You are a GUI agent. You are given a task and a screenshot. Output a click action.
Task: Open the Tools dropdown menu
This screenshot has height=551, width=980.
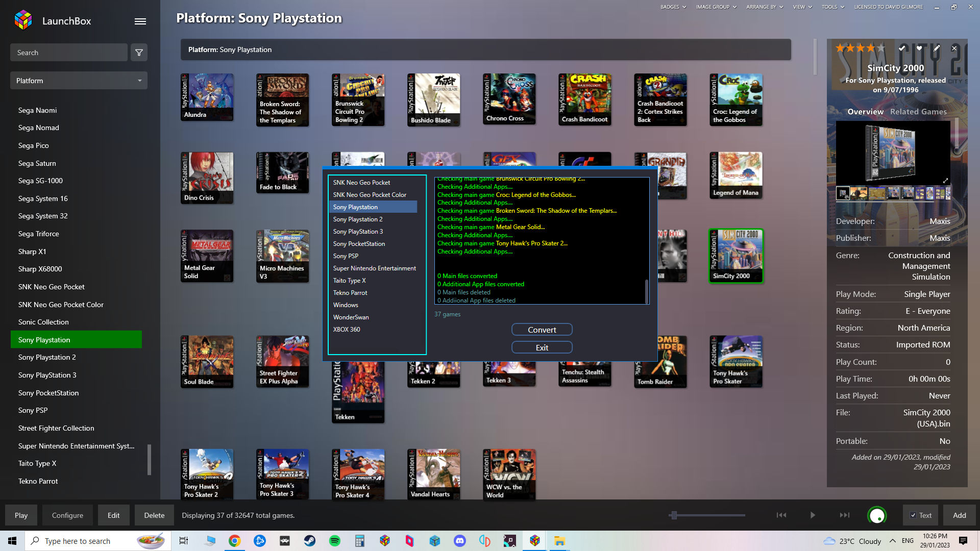click(x=832, y=7)
